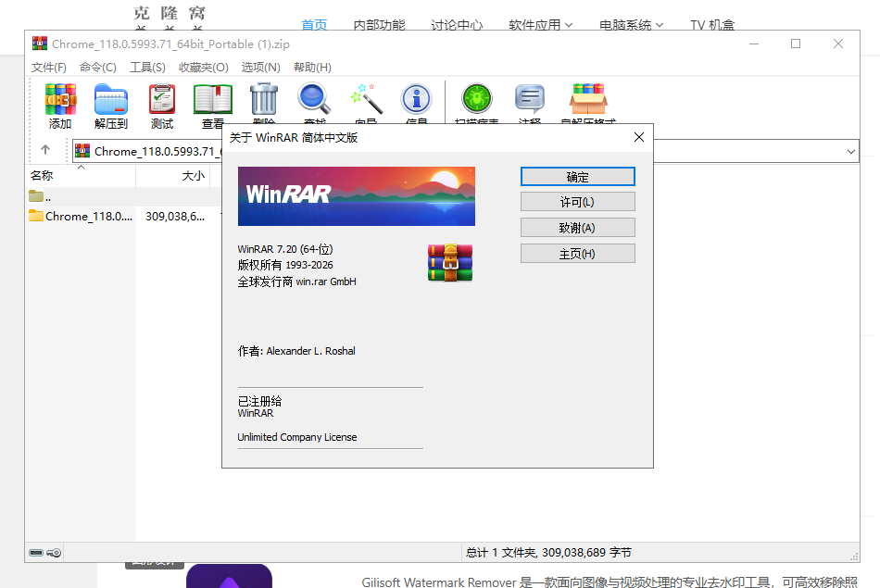Minimize the WinRAR window
The width and height of the screenshot is (880, 588).
pos(754,44)
